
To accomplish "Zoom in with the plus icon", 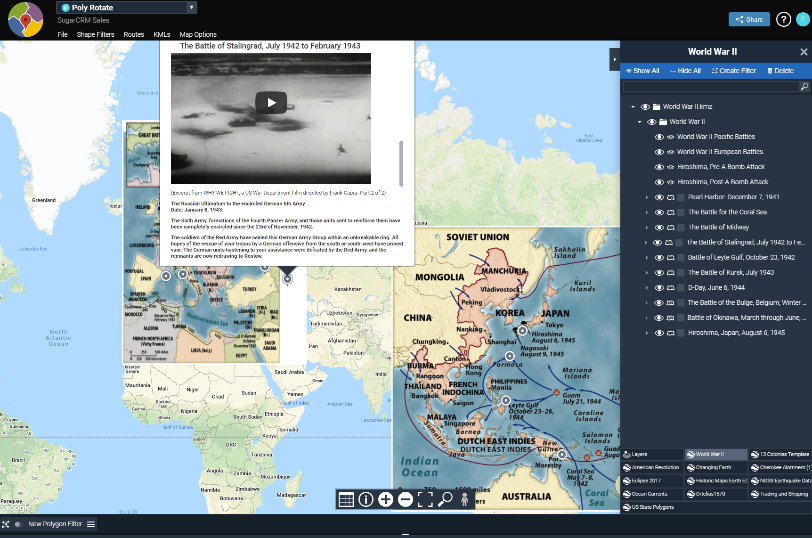I will tap(386, 500).
